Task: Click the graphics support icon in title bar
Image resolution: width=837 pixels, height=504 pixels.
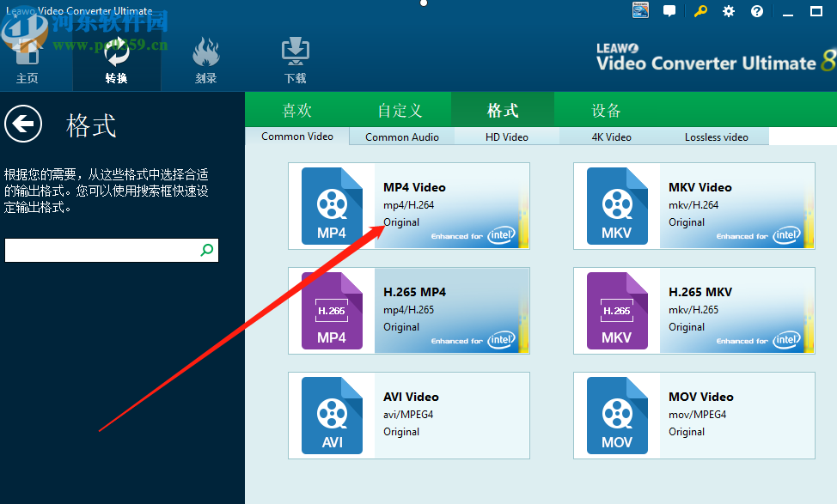Action: pyautogui.click(x=640, y=10)
